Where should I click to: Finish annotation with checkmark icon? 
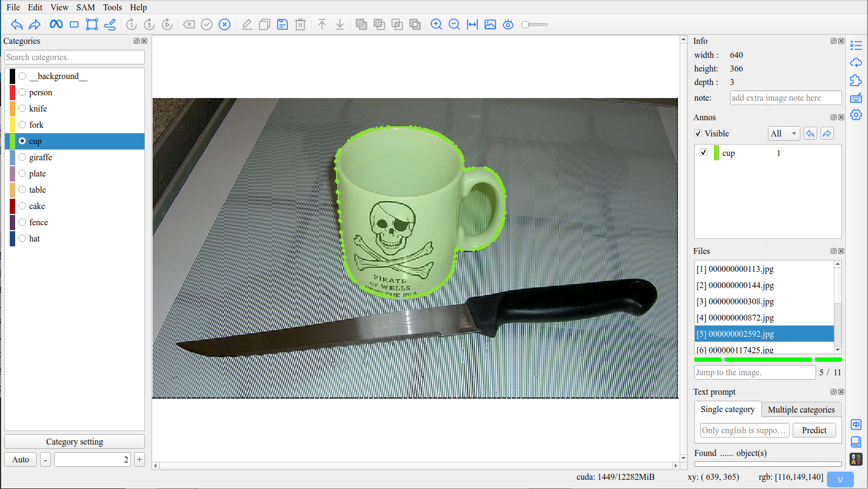[207, 24]
